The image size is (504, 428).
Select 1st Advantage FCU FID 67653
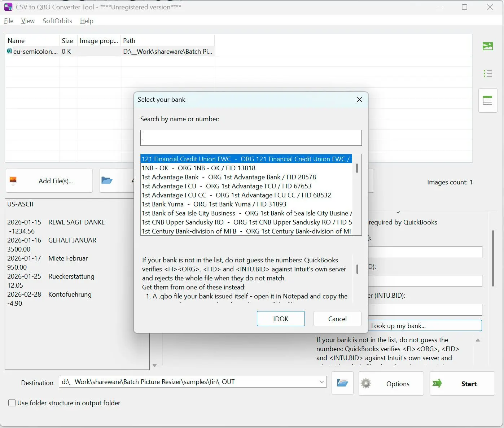(246, 186)
